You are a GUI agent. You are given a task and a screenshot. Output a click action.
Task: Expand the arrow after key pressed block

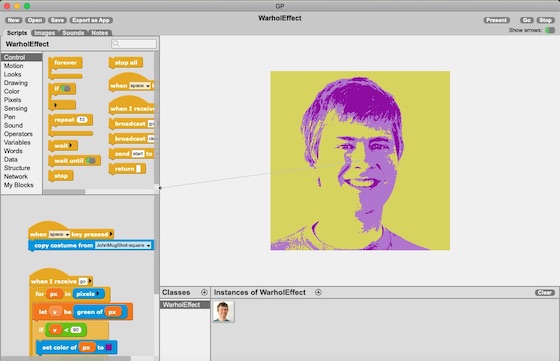click(111, 234)
